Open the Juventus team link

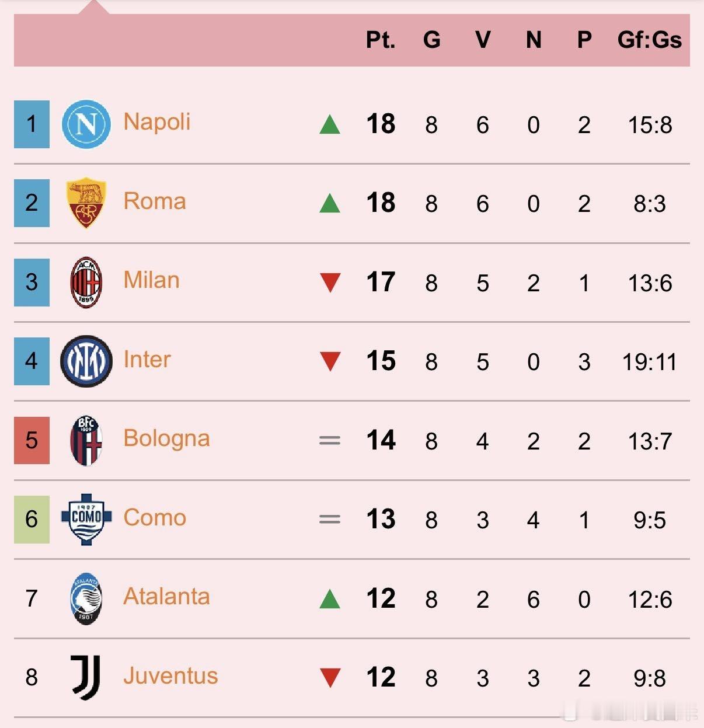(170, 675)
